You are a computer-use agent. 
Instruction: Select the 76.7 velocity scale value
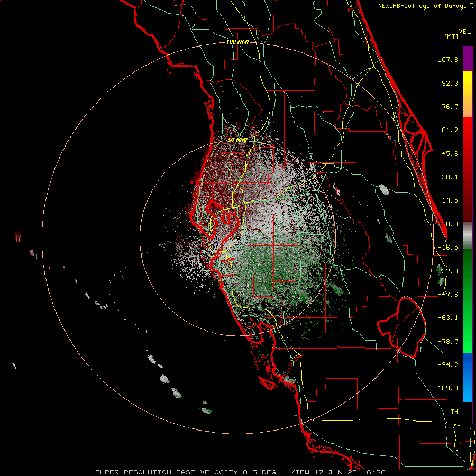450,106
